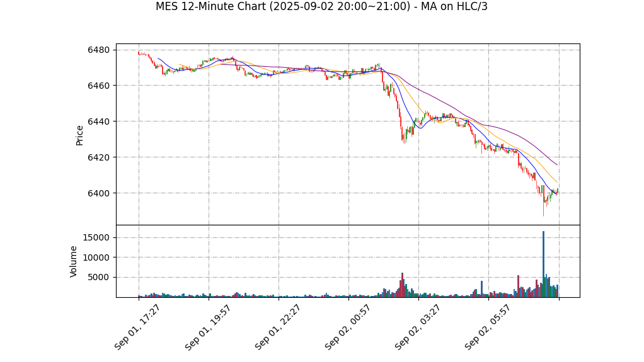644x362 pixels.
Task: Click the 'Sep 02, 03:27' time label
Action: tap(418, 327)
